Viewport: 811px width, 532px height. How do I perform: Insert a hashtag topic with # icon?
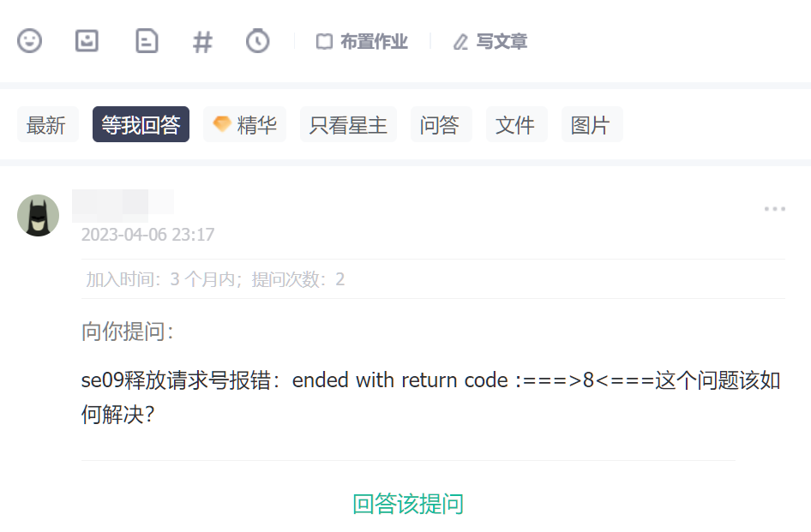(x=202, y=42)
